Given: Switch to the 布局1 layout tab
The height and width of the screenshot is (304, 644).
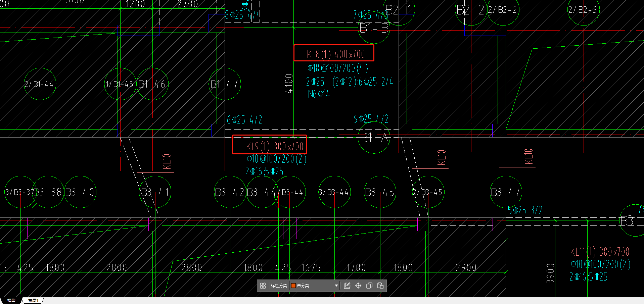Looking at the screenshot, I should click(33, 301).
